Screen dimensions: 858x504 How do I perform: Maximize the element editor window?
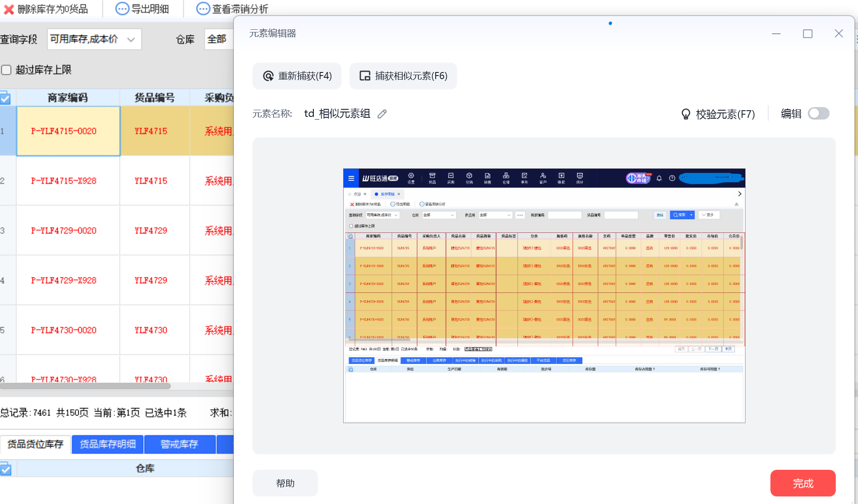(x=807, y=34)
